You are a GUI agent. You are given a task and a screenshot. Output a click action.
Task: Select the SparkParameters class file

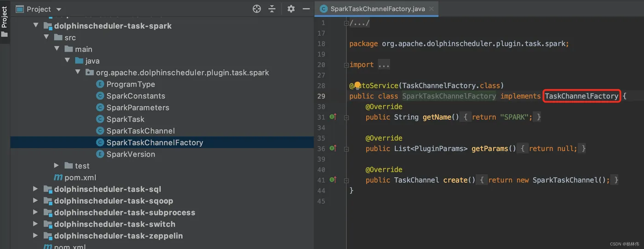point(138,108)
